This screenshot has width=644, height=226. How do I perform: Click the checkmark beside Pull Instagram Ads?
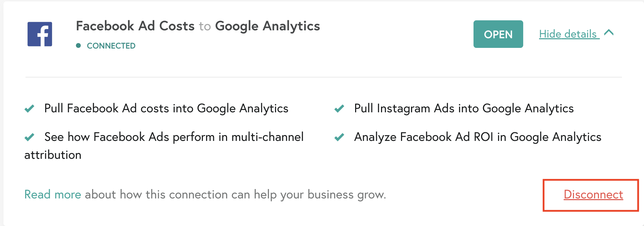[x=339, y=109]
